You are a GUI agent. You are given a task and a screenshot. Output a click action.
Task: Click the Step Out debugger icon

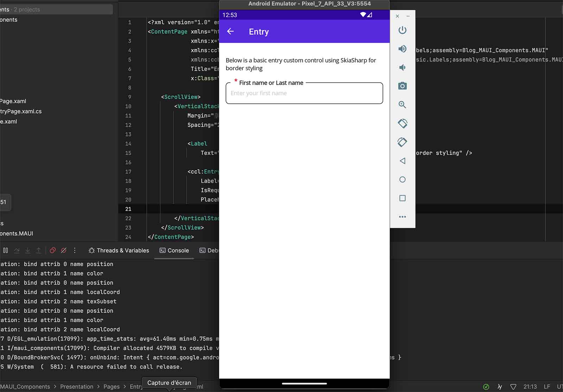[x=39, y=250]
